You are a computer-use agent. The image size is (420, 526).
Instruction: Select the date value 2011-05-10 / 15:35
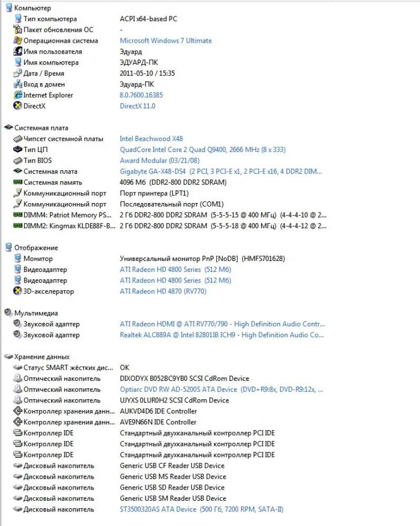click(147, 73)
